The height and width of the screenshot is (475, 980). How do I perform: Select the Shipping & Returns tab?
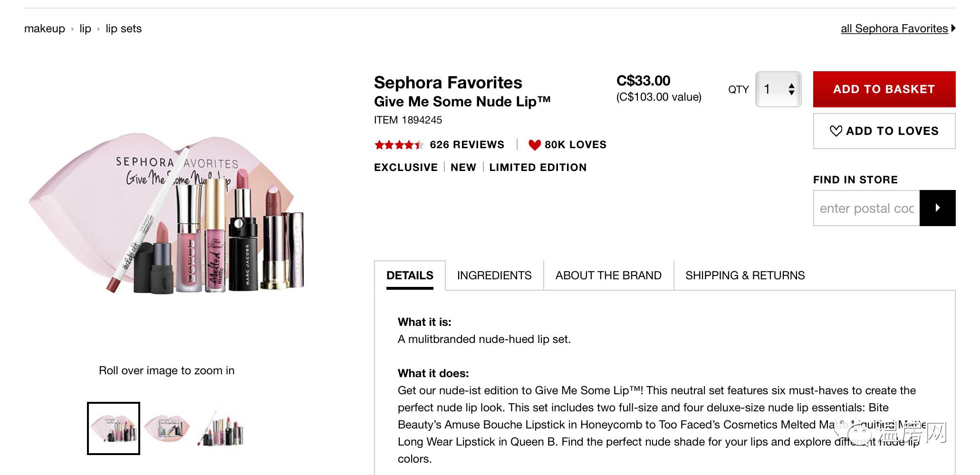pos(744,275)
